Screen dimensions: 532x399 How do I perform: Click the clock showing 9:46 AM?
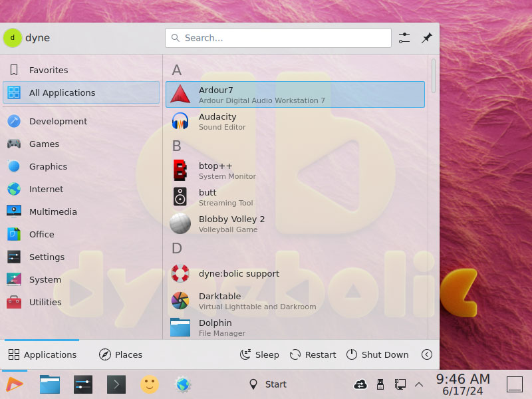(x=463, y=384)
